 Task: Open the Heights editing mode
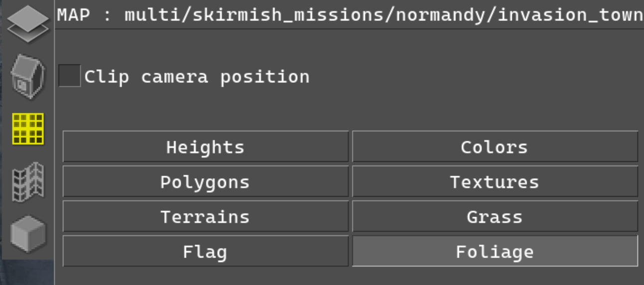[206, 147]
